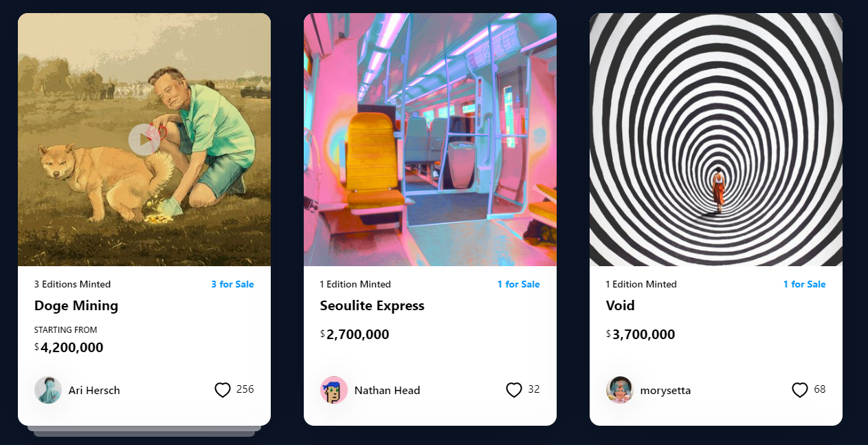Visit the morysetta artist name

[665, 390]
